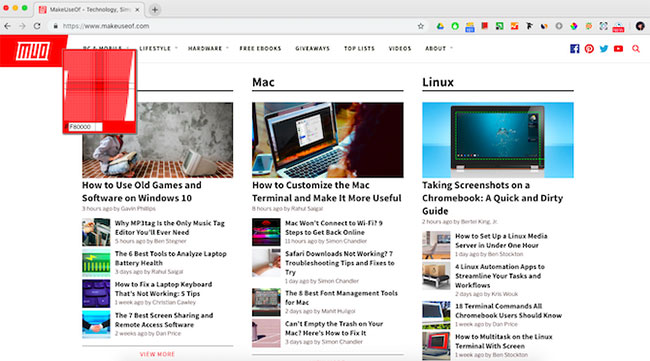Open the Linux section heading

coord(438,82)
